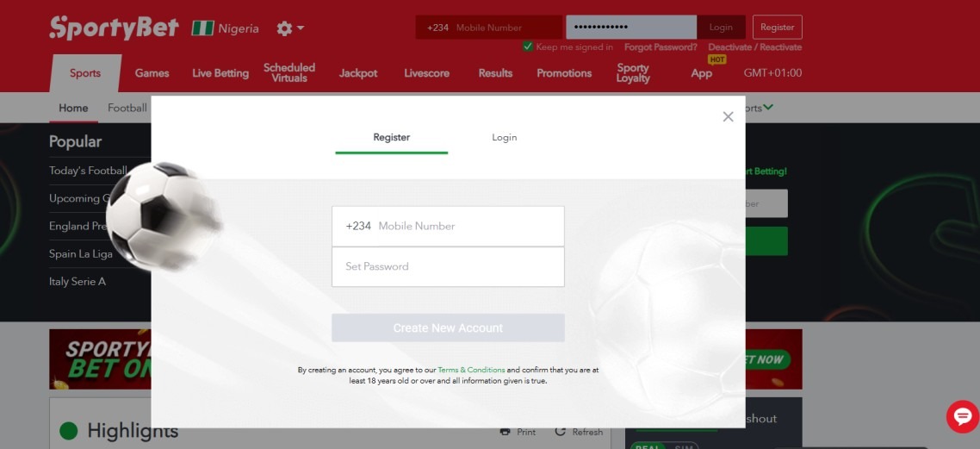Open the Games menu

[x=152, y=73]
